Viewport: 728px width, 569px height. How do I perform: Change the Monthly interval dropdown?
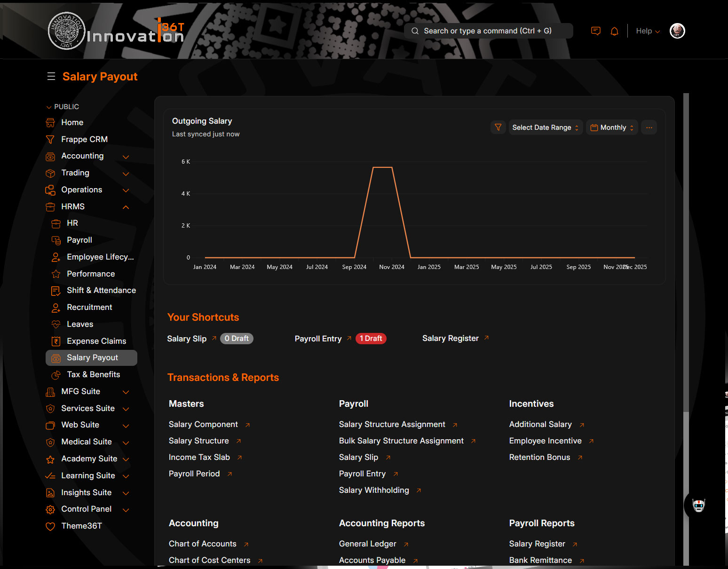click(x=612, y=127)
